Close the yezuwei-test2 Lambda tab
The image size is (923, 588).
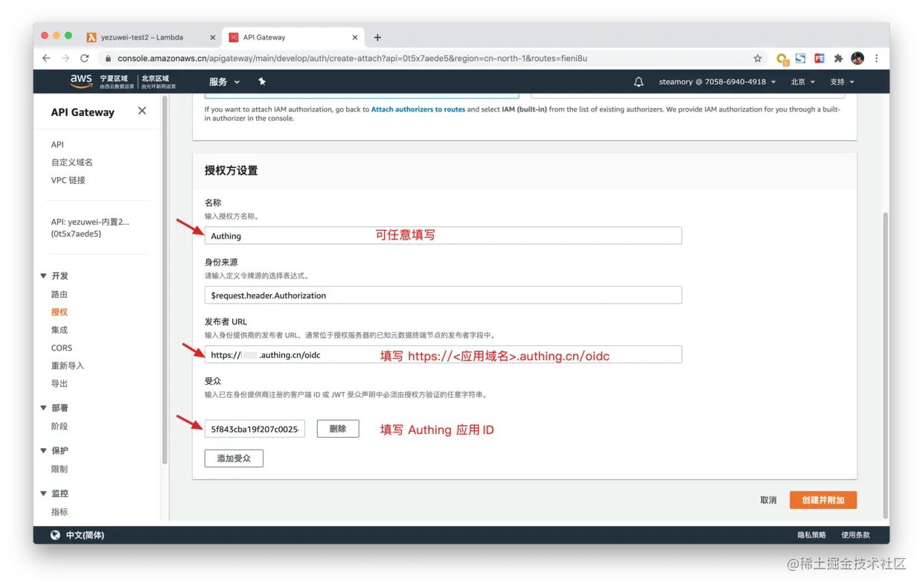(212, 37)
